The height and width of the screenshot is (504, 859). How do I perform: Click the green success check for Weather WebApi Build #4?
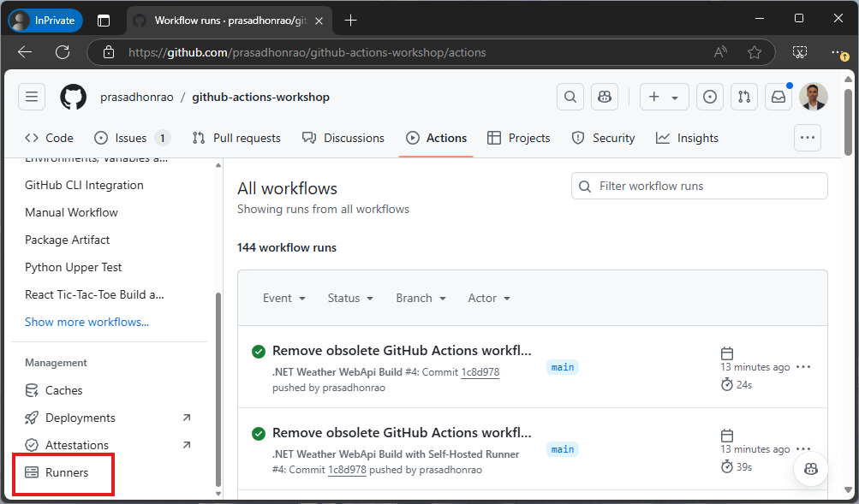coord(259,352)
